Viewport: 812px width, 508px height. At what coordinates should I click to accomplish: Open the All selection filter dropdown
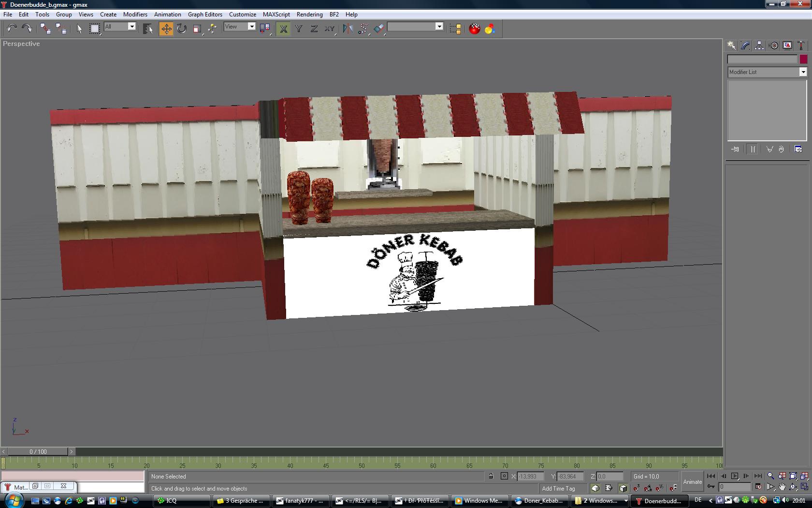131,27
